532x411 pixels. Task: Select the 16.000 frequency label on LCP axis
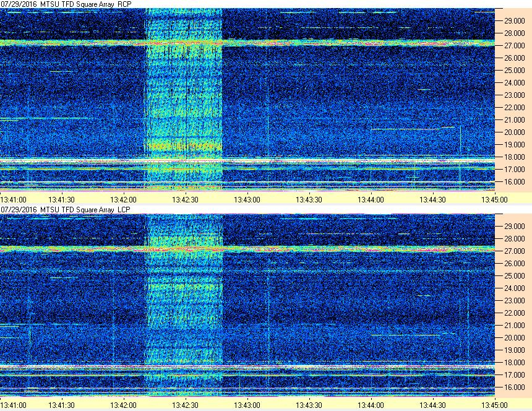511,387
